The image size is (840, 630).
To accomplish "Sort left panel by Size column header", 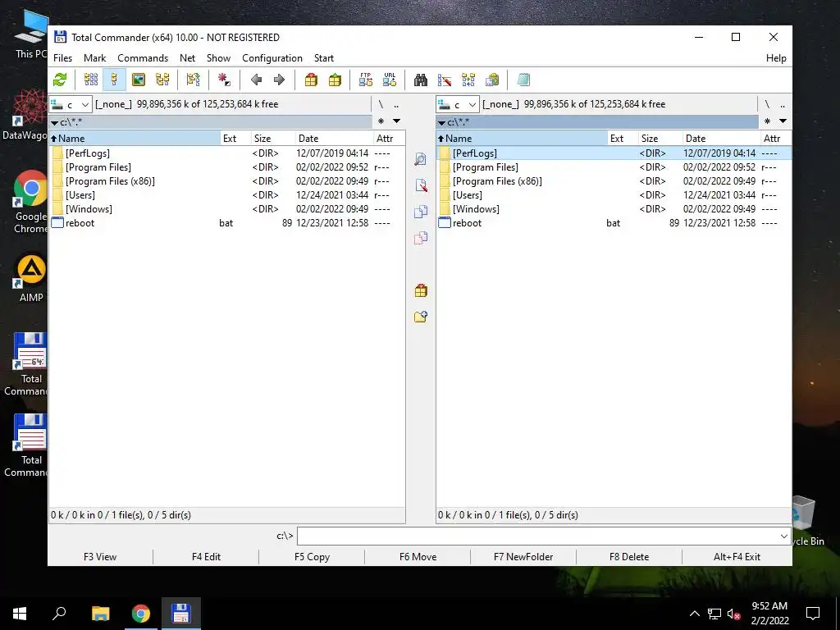I will (272, 138).
